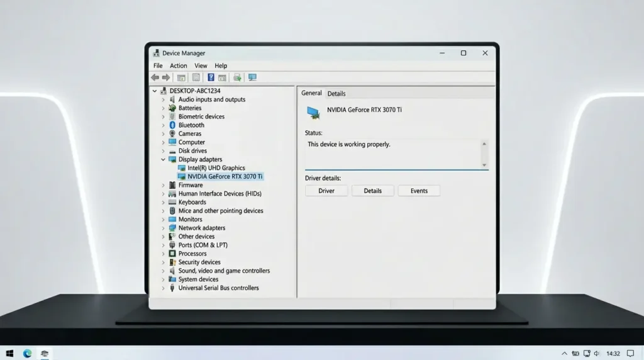Expand the Firmware category

click(x=163, y=185)
